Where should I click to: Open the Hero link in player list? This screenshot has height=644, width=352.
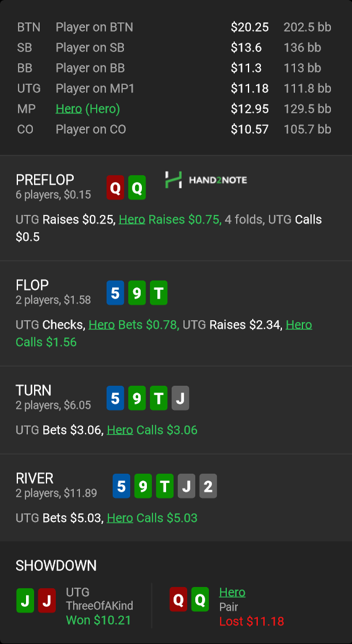pos(69,109)
